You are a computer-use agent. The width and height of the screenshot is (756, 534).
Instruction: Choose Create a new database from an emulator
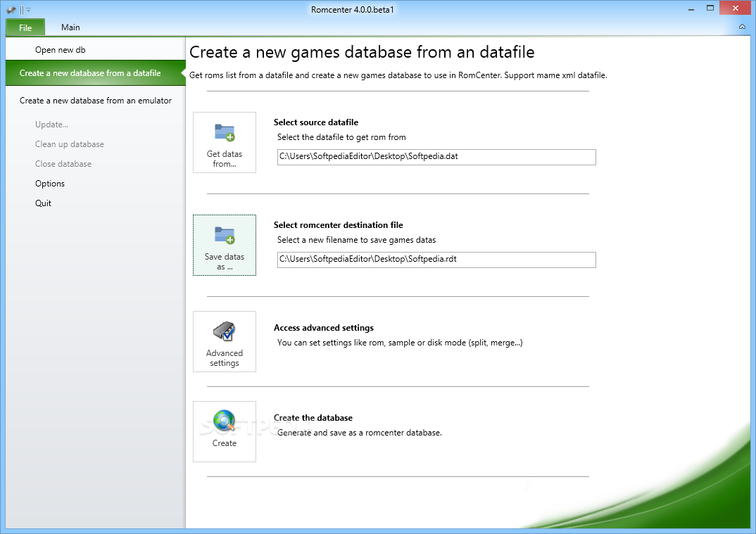point(96,100)
